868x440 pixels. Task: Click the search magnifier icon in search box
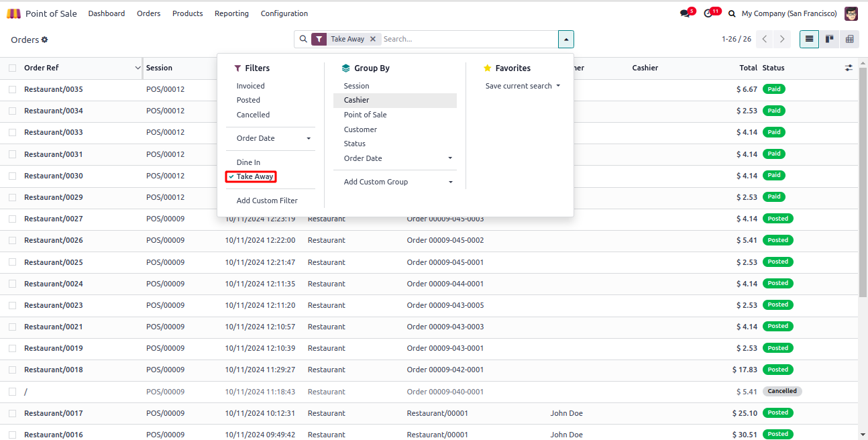303,39
